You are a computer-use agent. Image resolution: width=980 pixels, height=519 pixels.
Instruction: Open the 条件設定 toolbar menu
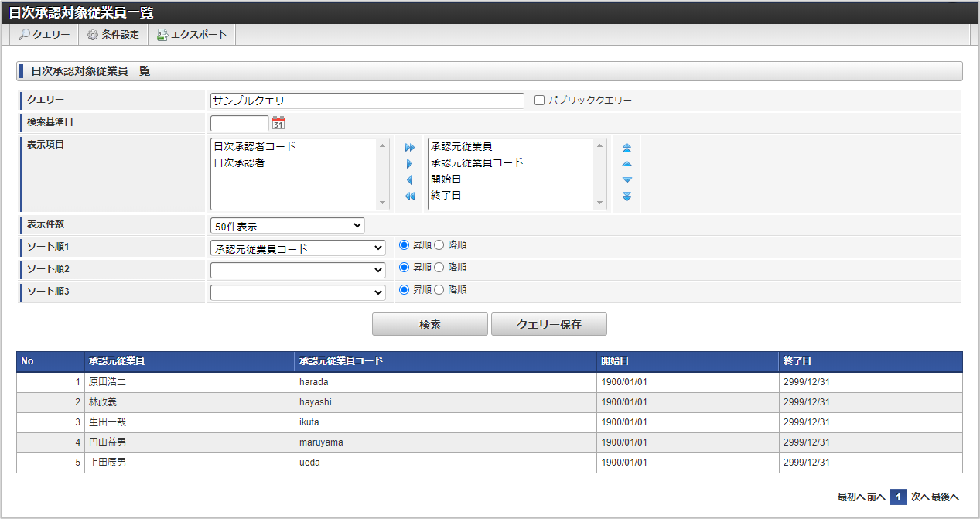[113, 35]
